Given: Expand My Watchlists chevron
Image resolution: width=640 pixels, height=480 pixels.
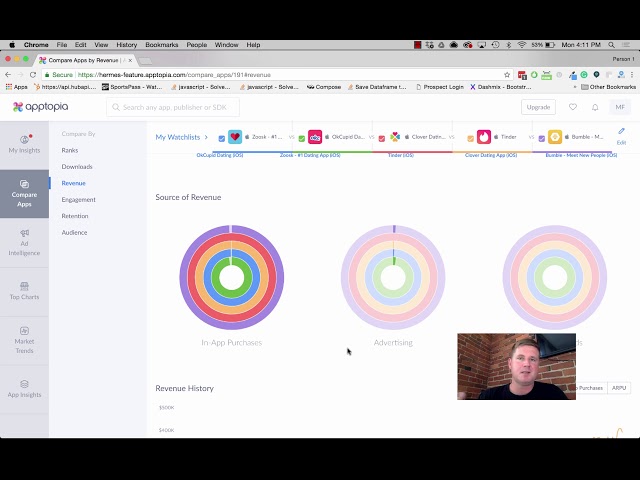Looking at the screenshot, I should (206, 137).
